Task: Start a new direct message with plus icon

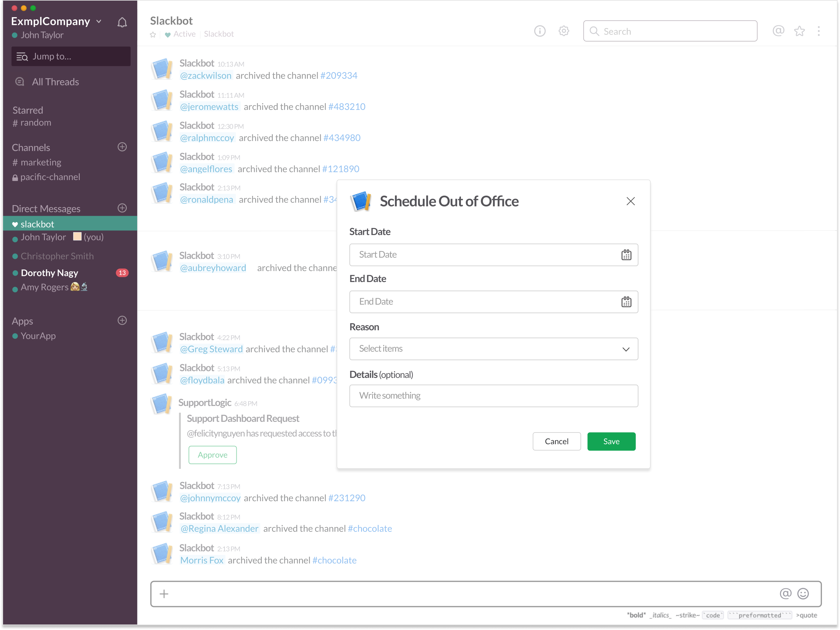Action: pyautogui.click(x=122, y=208)
